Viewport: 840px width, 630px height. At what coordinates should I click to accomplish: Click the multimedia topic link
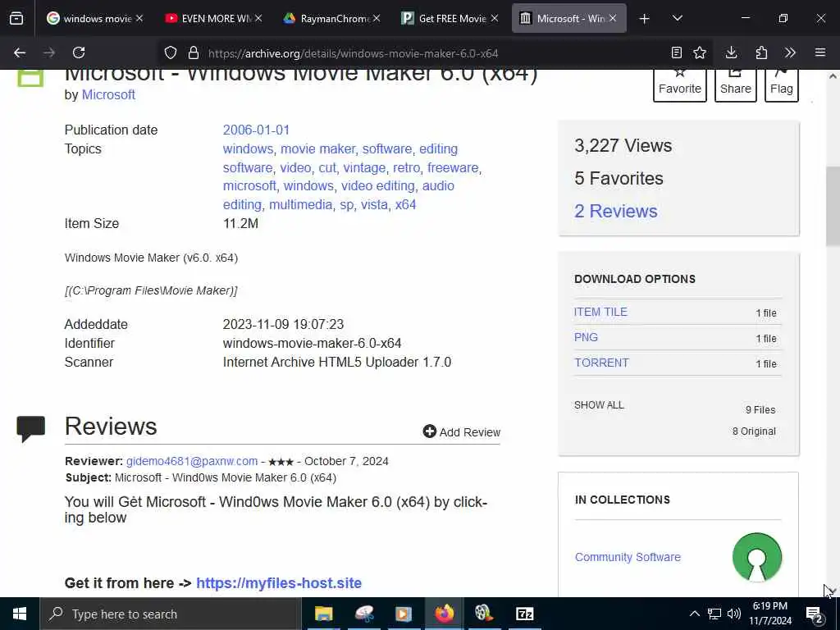coord(300,204)
